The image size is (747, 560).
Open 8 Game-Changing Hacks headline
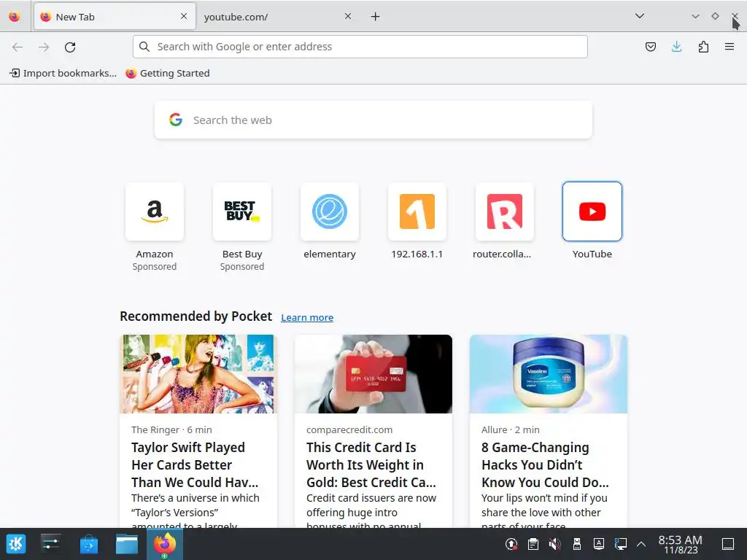545,464
